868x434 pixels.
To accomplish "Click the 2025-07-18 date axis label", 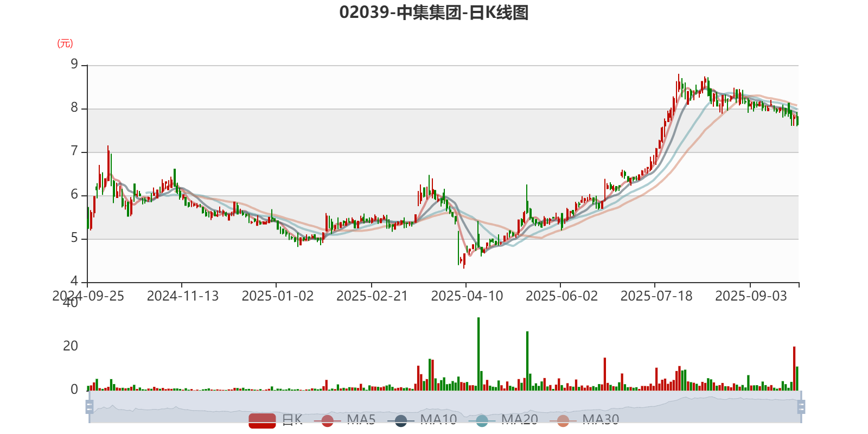I will click(656, 296).
